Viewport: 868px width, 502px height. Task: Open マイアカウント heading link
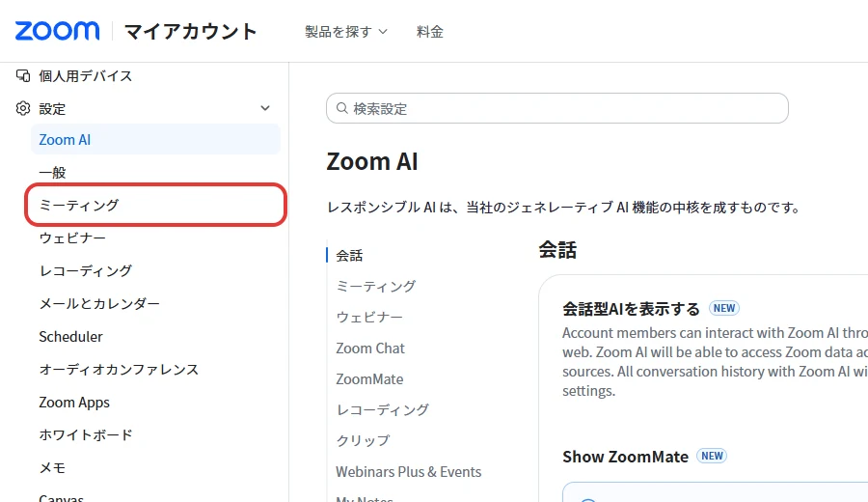tap(190, 32)
